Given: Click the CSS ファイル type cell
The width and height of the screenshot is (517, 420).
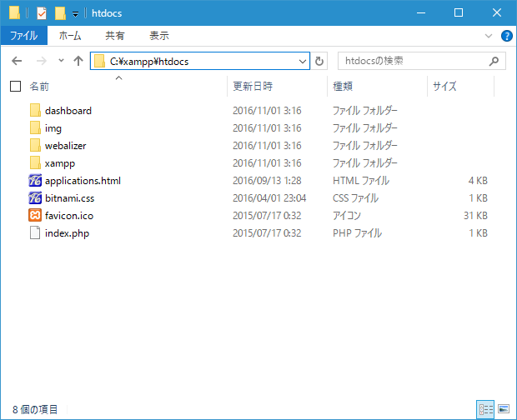Looking at the screenshot, I should pyautogui.click(x=355, y=198).
